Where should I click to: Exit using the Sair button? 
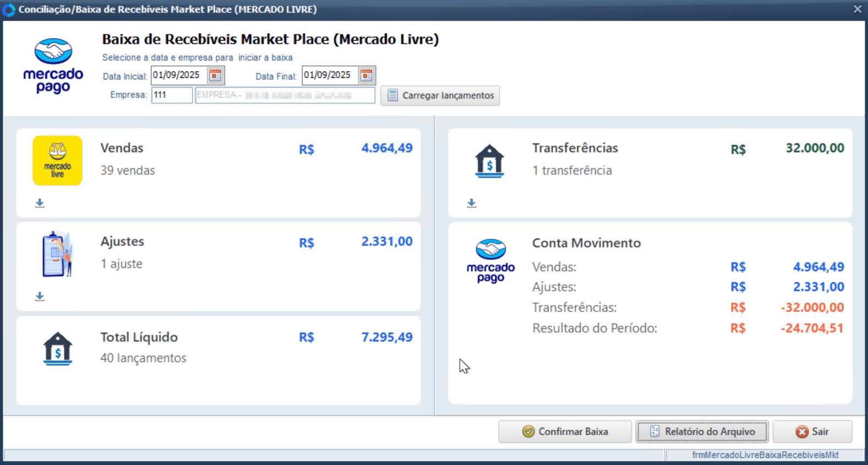812,431
